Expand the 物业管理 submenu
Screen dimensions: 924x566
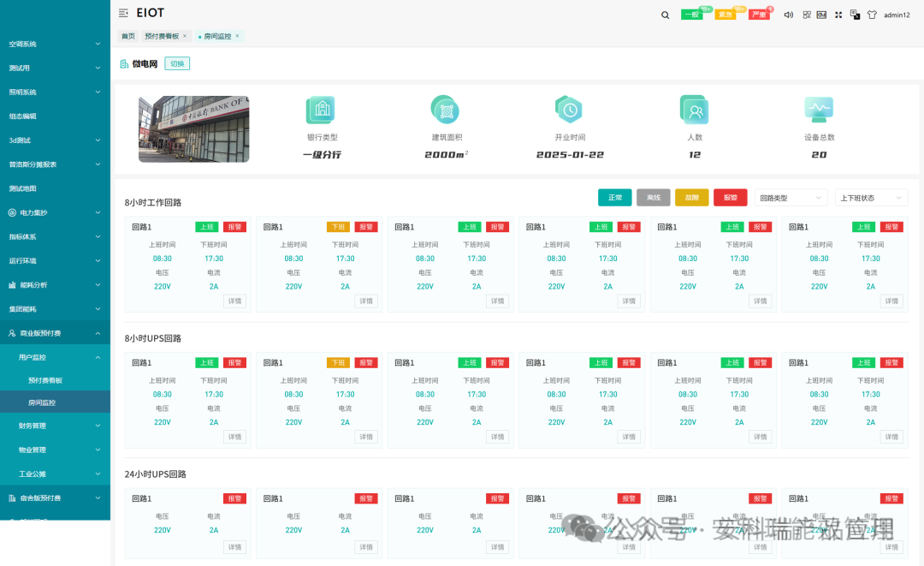coord(55,450)
